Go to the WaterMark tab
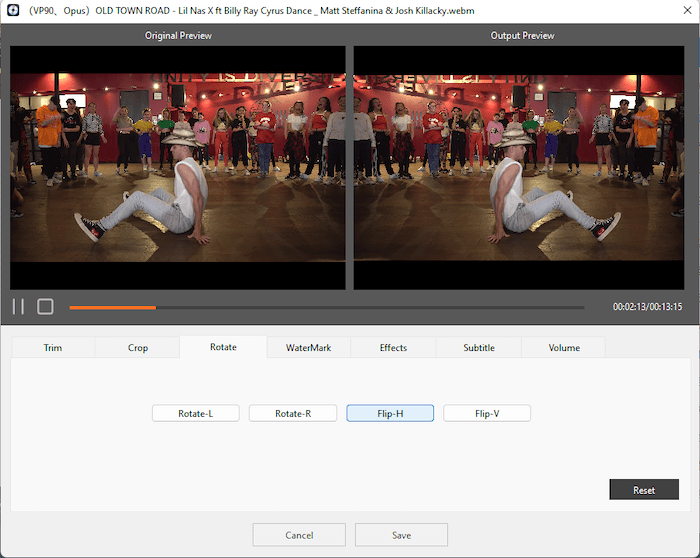This screenshot has width=700, height=558. (308, 347)
